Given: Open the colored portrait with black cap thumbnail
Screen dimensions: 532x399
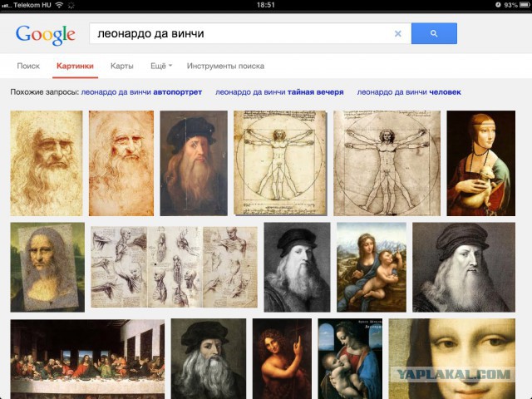Looking at the screenshot, I should 194,163.
